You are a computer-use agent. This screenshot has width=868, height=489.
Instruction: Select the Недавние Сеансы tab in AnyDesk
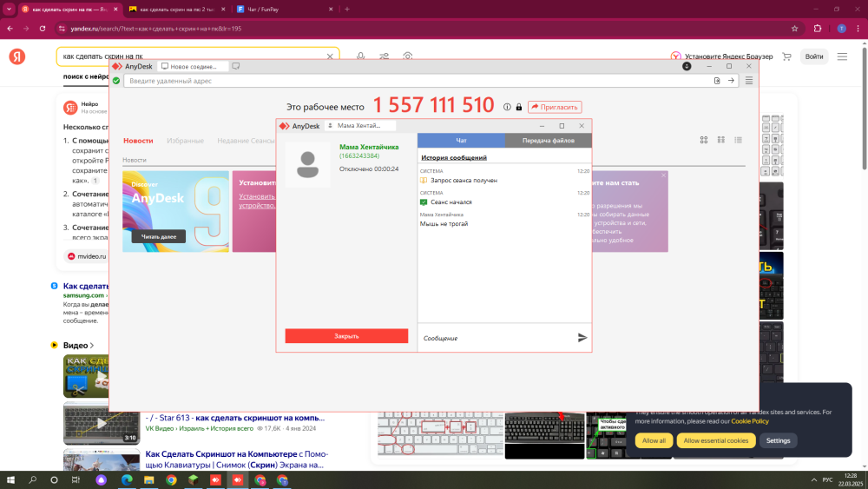[x=246, y=141]
